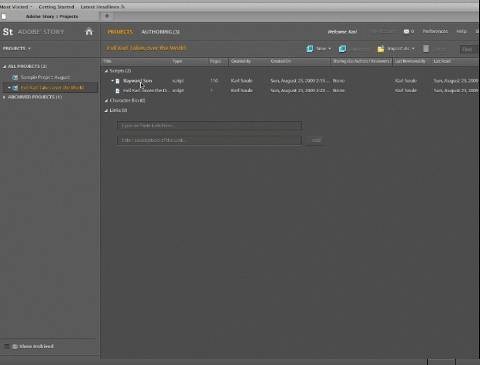Click the Find search field

tap(468, 49)
